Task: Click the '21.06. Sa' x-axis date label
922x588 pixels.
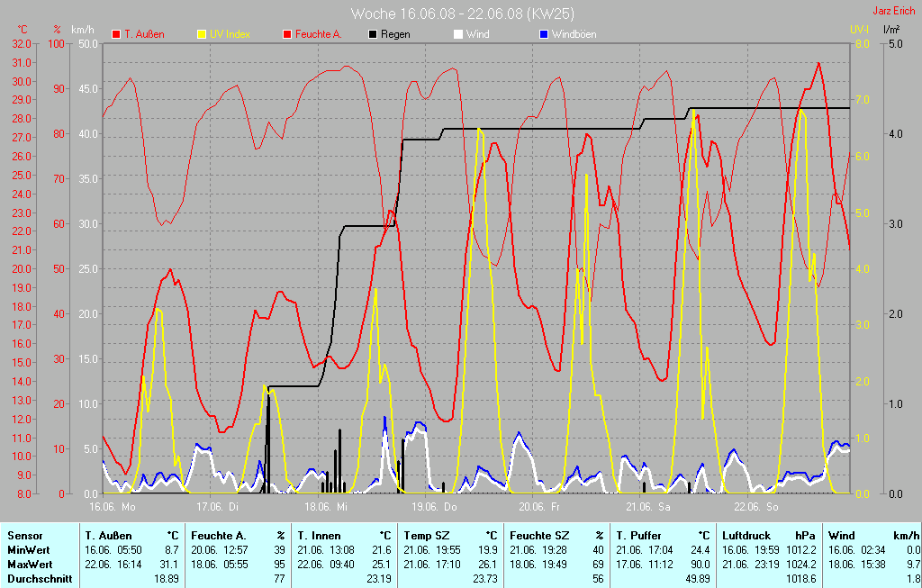Action: point(648,506)
